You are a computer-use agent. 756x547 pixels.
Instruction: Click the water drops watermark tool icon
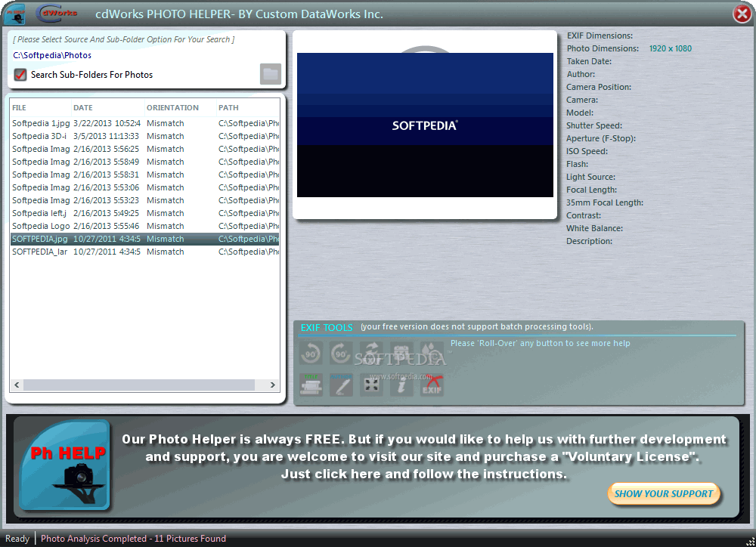click(432, 354)
